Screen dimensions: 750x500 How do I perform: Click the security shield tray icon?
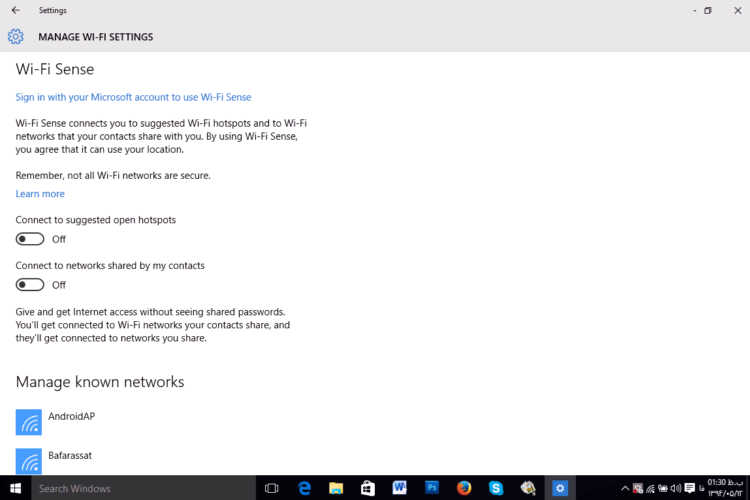point(638,489)
